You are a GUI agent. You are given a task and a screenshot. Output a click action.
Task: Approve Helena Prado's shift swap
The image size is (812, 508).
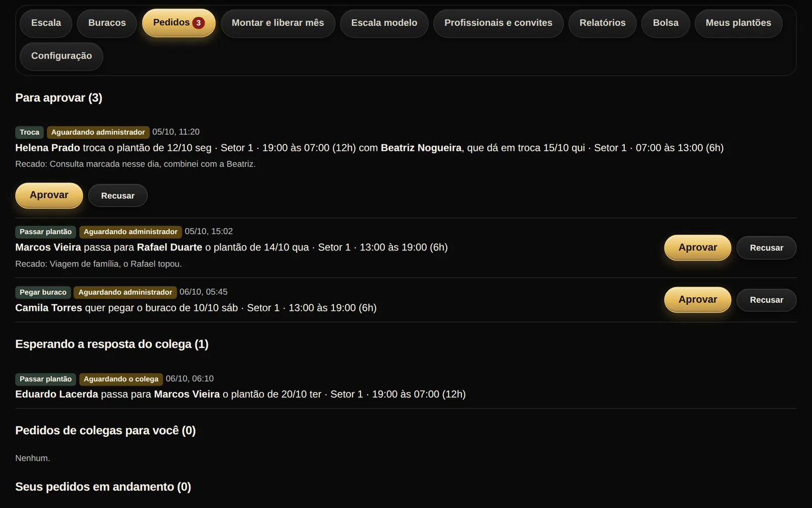(x=49, y=195)
